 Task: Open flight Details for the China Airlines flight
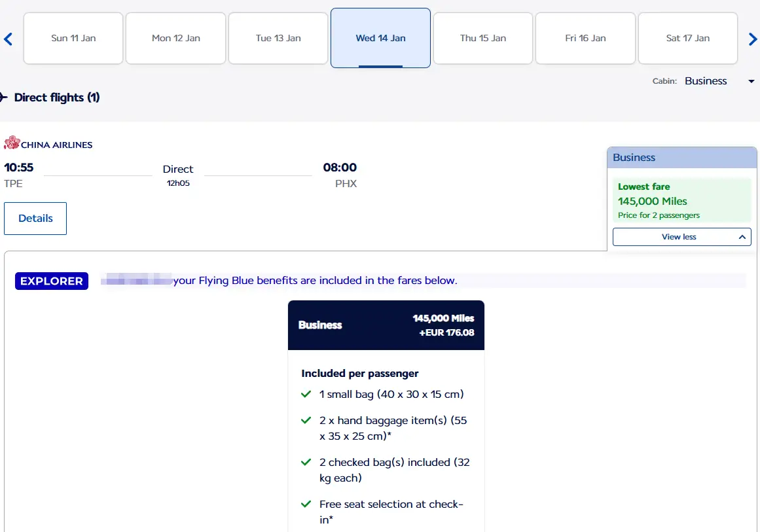(x=35, y=219)
